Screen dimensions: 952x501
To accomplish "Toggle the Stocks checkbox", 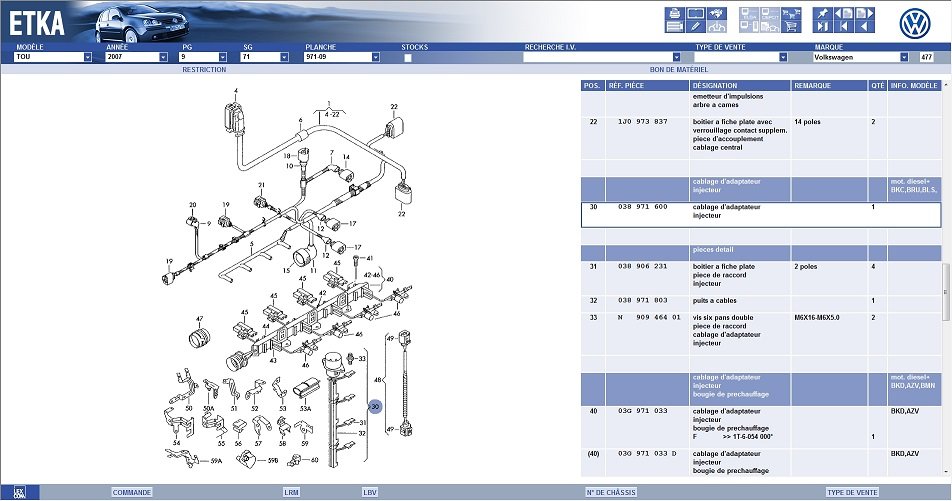I will pos(408,58).
